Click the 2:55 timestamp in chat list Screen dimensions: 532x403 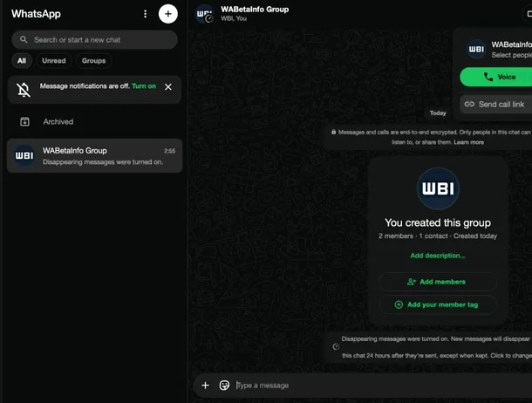coord(170,151)
